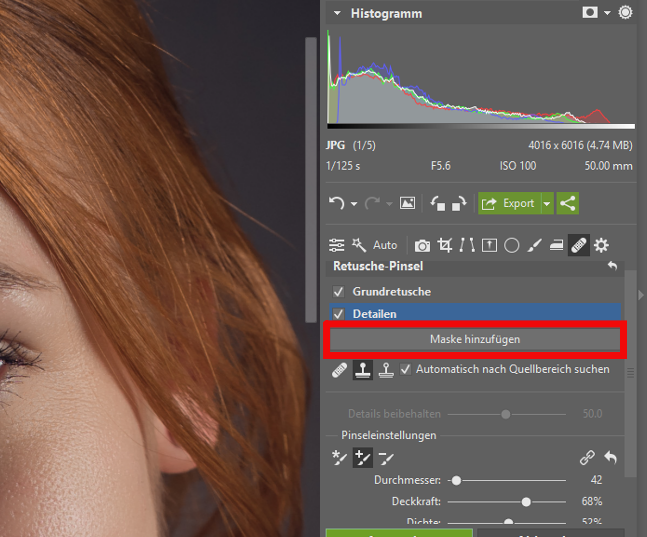Screen dimensions: 647x537
Task: Undo the last edit
Action: pyautogui.click(x=336, y=203)
